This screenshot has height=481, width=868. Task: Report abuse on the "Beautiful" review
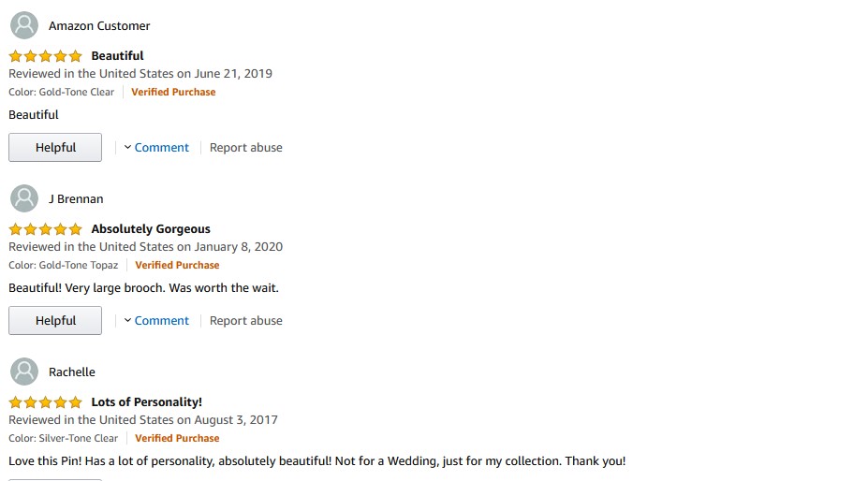click(245, 148)
